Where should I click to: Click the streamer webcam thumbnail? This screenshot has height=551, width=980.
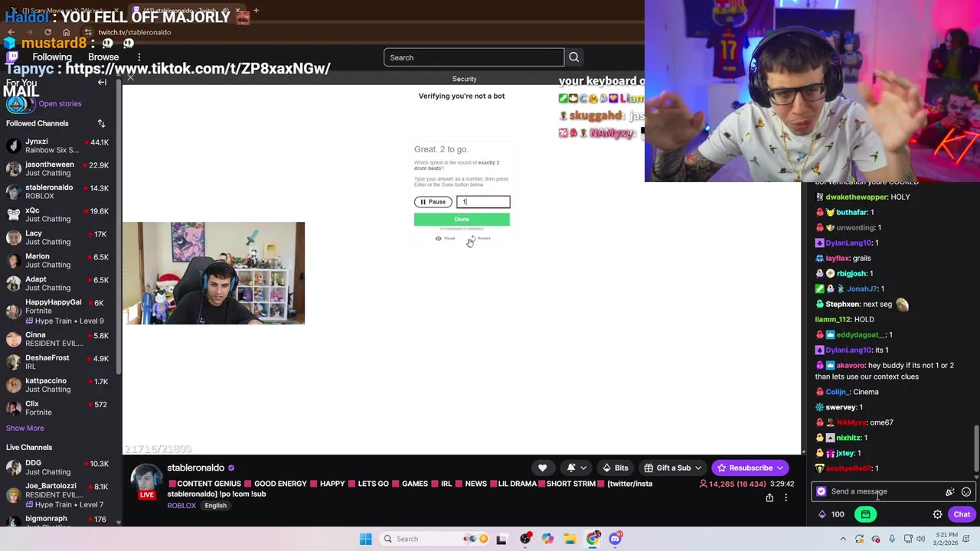214,273
